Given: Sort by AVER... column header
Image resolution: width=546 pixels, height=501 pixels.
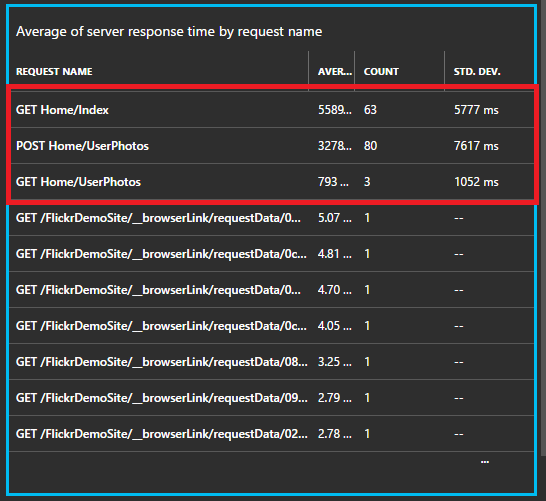Looking at the screenshot, I should click(335, 71).
